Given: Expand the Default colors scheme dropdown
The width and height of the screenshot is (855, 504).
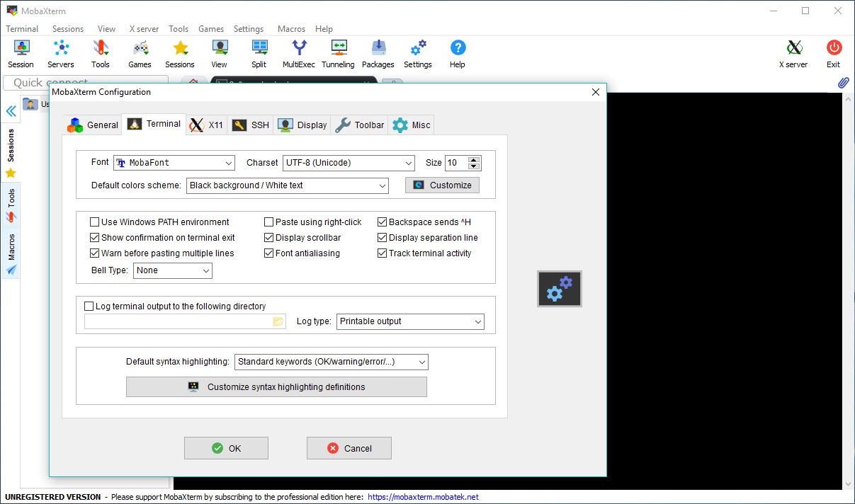Looking at the screenshot, I should click(288, 185).
